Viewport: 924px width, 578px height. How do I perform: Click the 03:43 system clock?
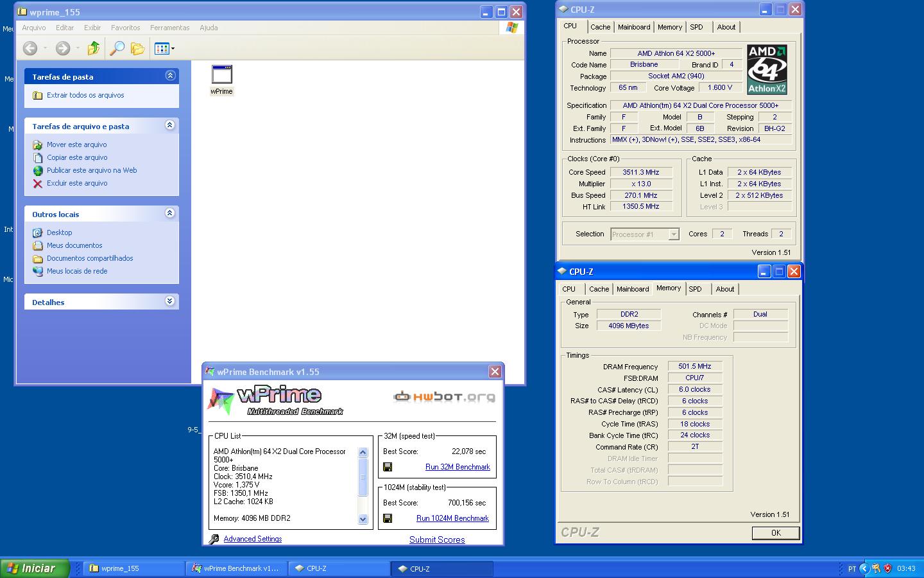[906, 568]
